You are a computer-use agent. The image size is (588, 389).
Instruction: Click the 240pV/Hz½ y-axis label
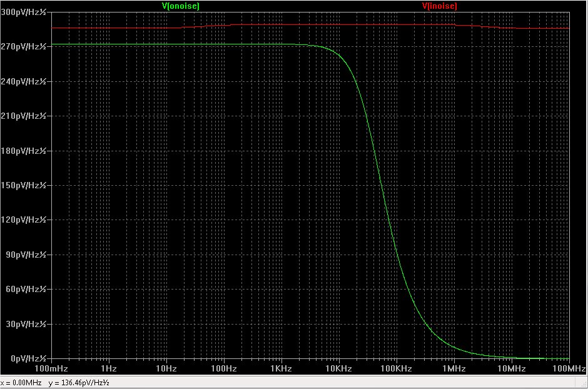click(x=24, y=81)
